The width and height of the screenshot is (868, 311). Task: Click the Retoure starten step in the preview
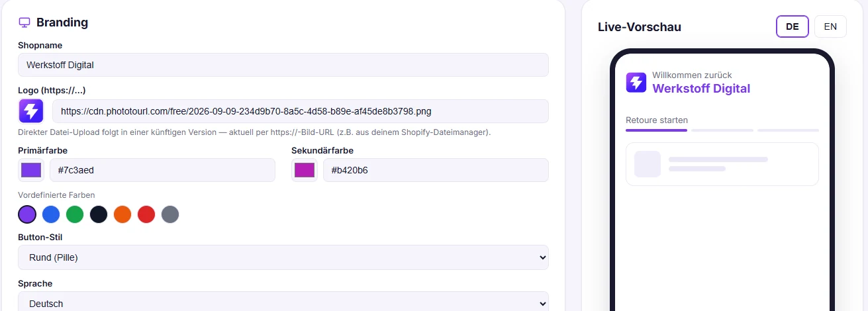[x=657, y=120]
